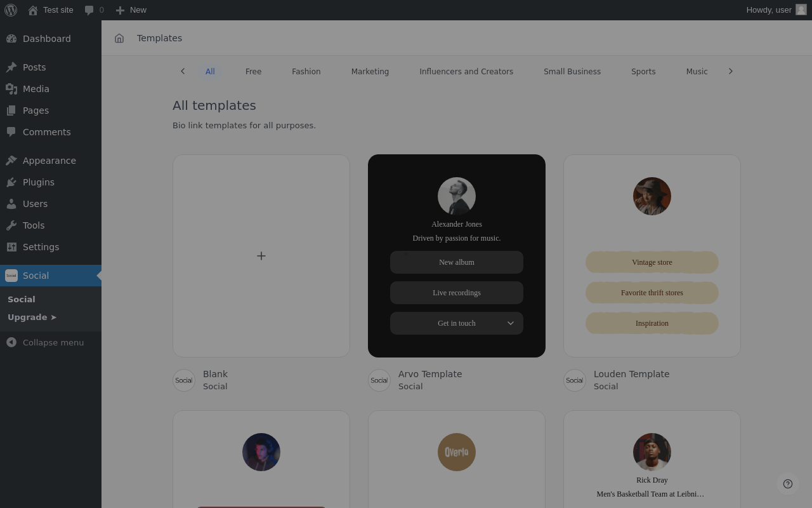Click the user avatar next to Howdy
Image resolution: width=812 pixels, height=508 pixels.
coord(801,10)
